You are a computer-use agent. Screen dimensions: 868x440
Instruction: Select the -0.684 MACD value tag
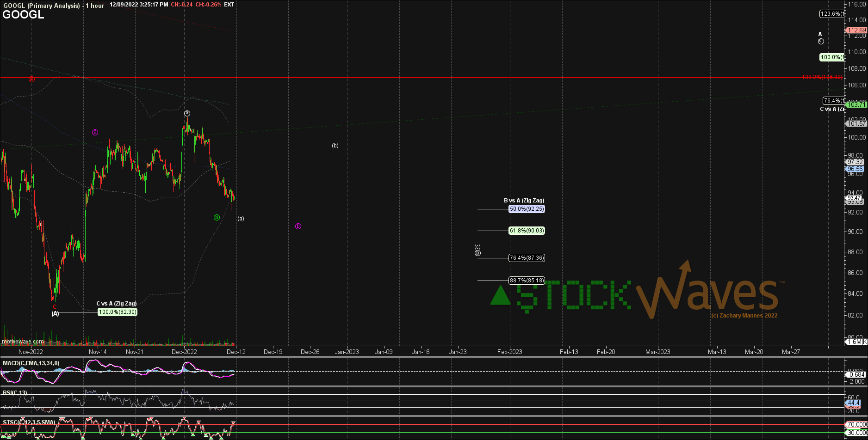(x=855, y=374)
